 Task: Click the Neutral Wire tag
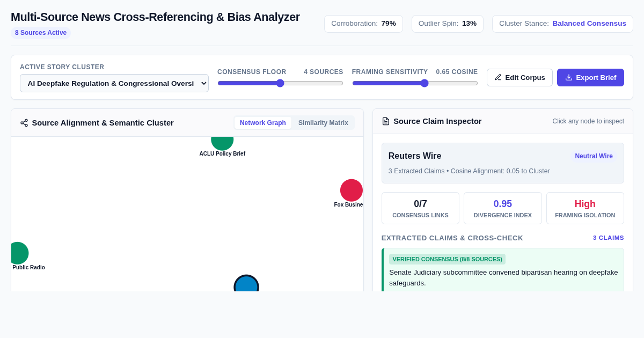click(594, 156)
